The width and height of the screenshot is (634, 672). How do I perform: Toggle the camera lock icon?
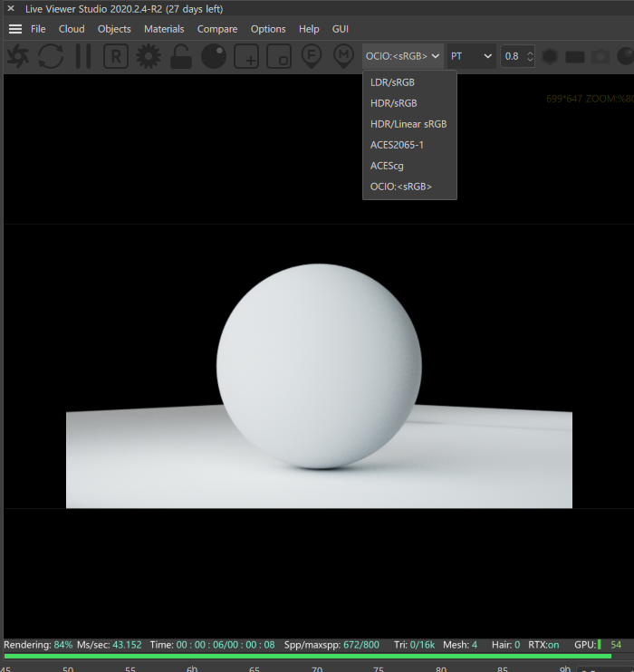tap(180, 56)
